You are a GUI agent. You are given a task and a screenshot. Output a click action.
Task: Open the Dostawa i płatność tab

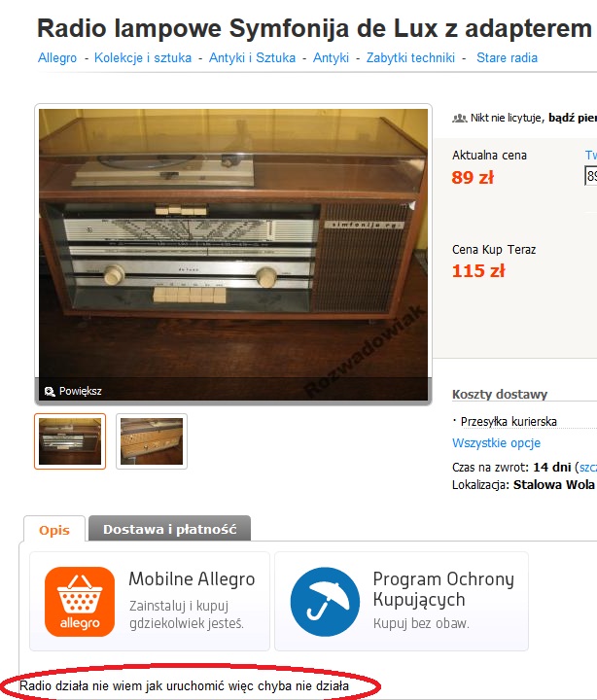(170, 529)
